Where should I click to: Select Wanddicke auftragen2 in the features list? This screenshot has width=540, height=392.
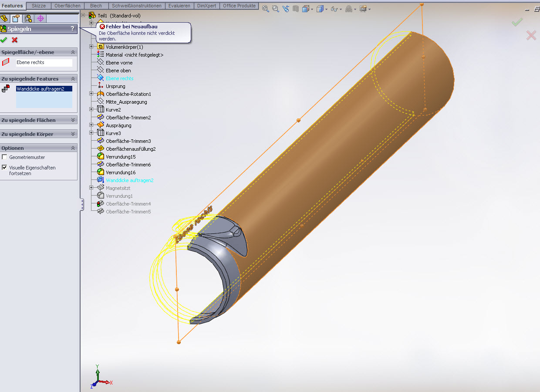tap(44, 89)
